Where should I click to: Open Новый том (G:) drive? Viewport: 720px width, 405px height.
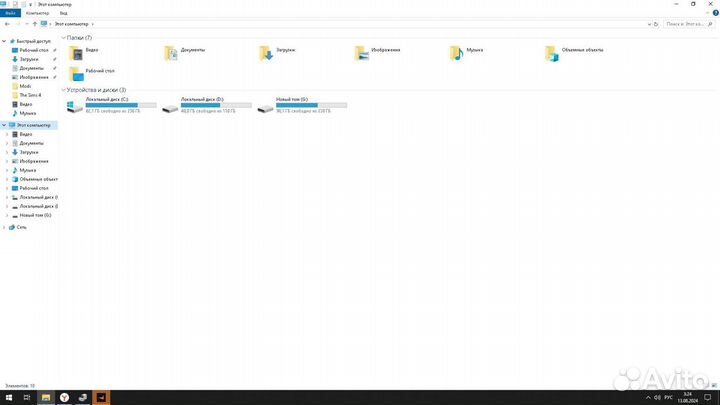coord(265,106)
